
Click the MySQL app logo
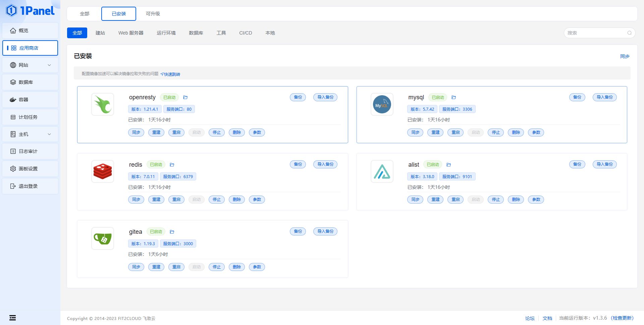382,104
